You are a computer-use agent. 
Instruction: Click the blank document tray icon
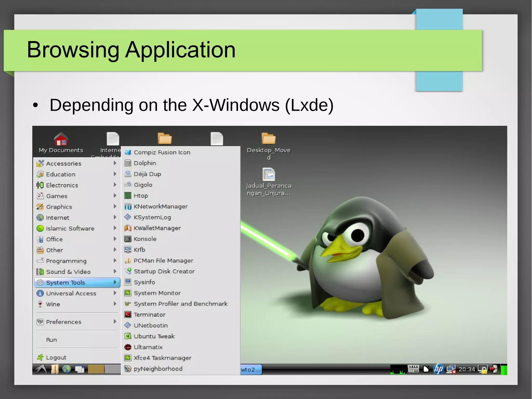(426, 369)
